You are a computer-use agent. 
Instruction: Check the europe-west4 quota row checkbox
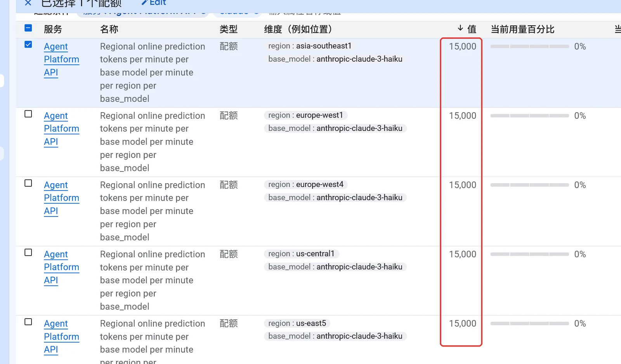point(28,183)
